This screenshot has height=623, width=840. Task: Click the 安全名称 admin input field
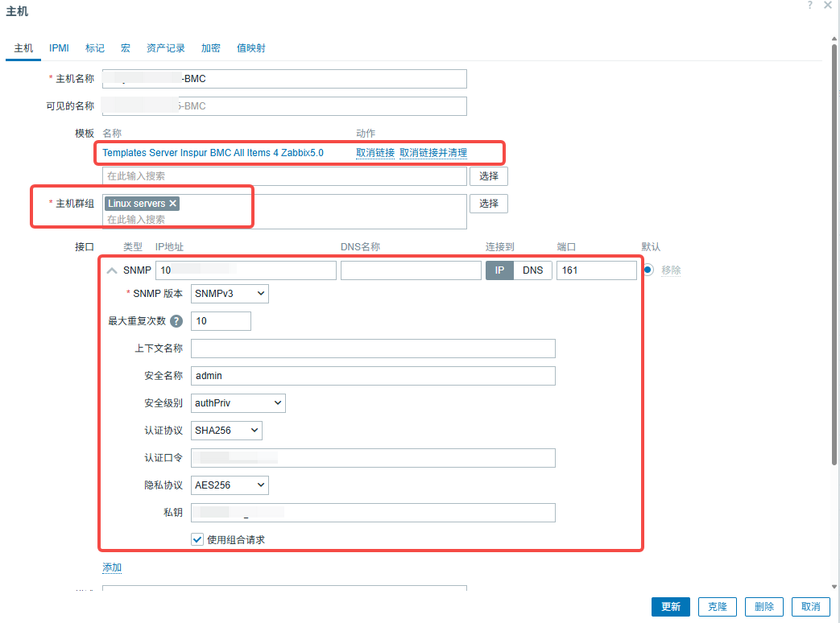pyautogui.click(x=373, y=376)
